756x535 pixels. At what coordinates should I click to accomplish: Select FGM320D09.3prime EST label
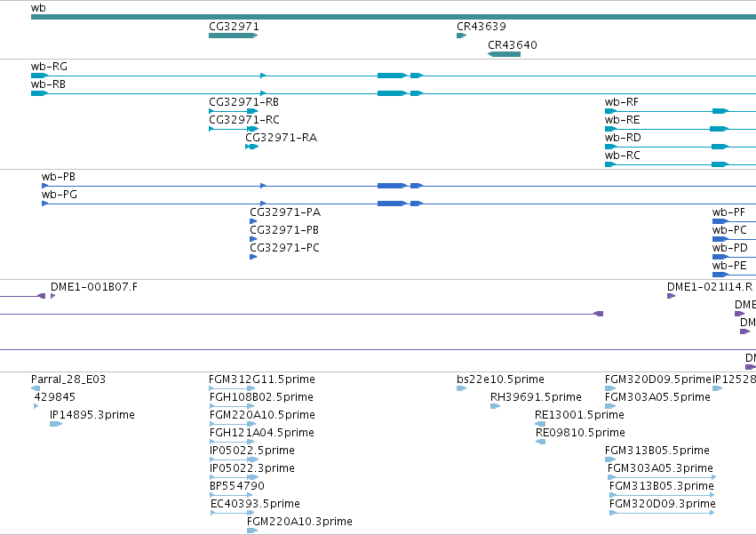click(663, 504)
